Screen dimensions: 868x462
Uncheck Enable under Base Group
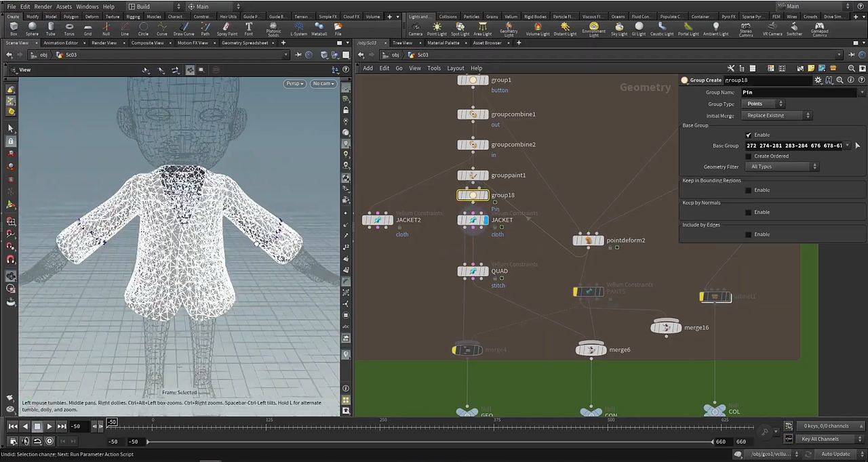click(749, 134)
